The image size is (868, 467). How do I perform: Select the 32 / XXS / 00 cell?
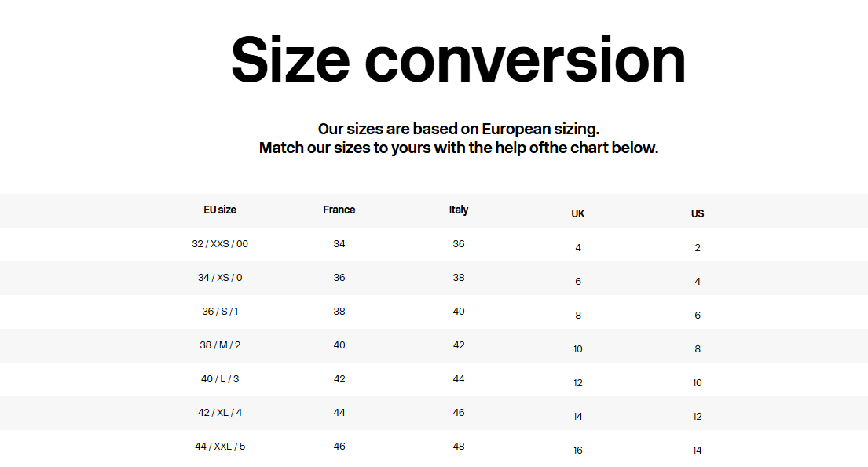coord(220,244)
